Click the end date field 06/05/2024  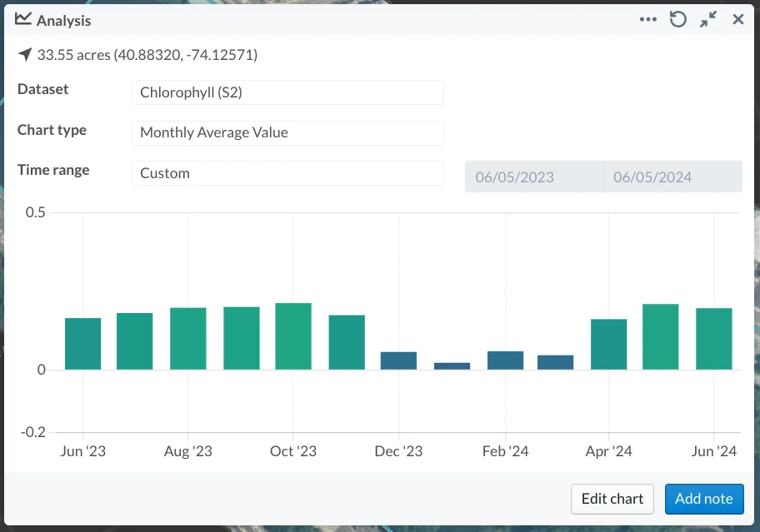(672, 177)
